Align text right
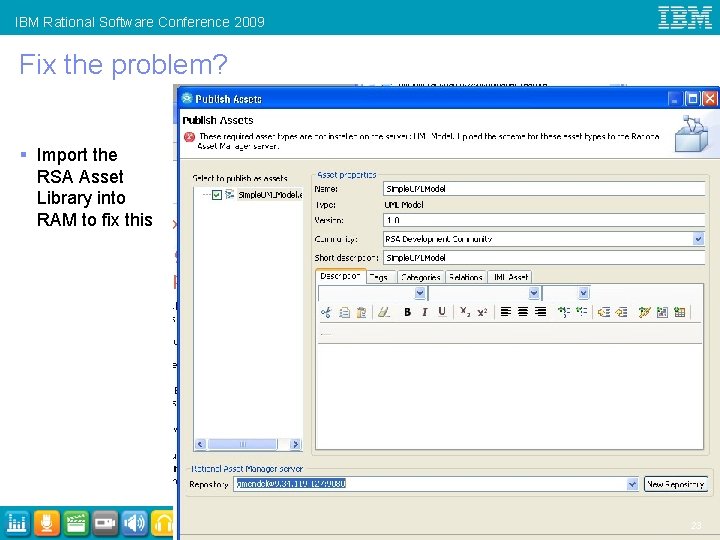This screenshot has height=540, width=720. 540,312
